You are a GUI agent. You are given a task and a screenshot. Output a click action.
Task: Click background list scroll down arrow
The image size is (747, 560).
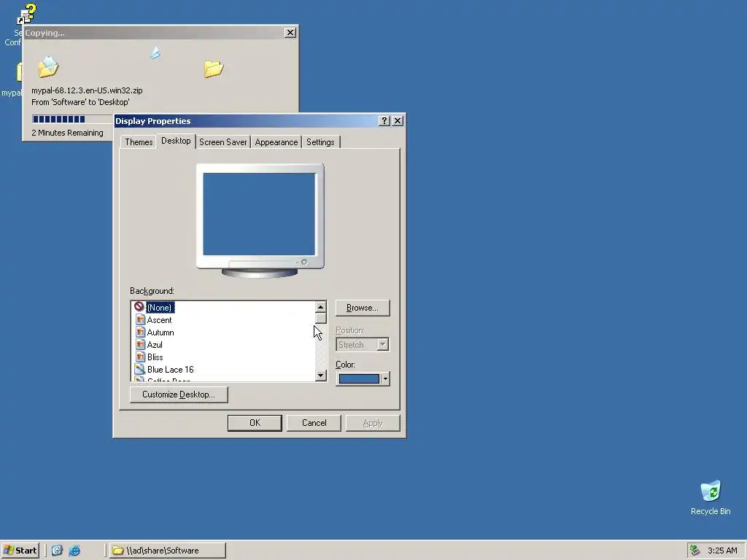tap(321, 376)
